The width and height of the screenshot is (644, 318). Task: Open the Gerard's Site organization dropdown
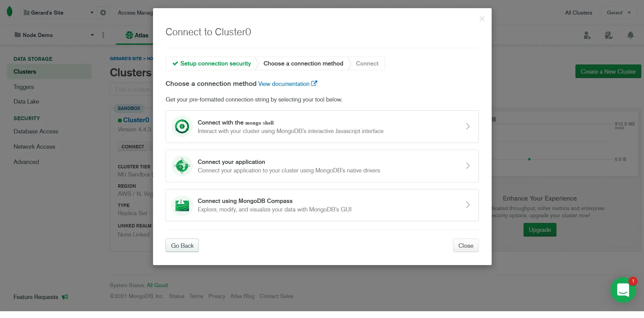pos(59,13)
